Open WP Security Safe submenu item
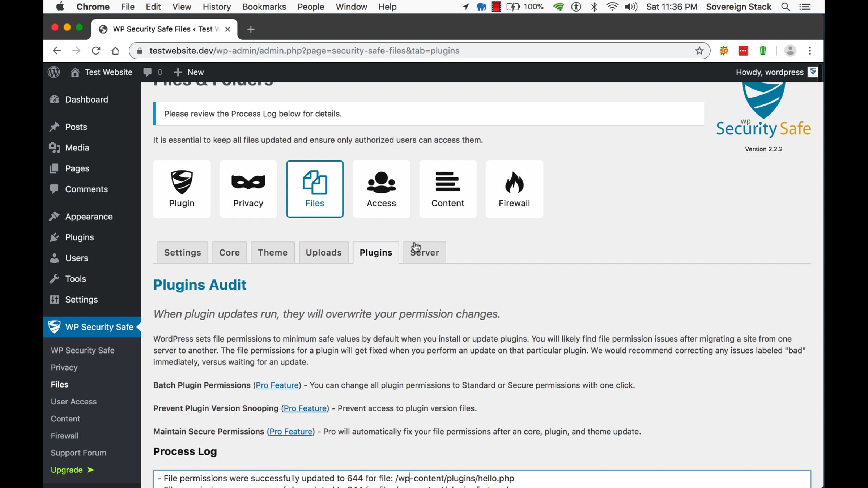Image resolution: width=868 pixels, height=488 pixels. tap(82, 350)
